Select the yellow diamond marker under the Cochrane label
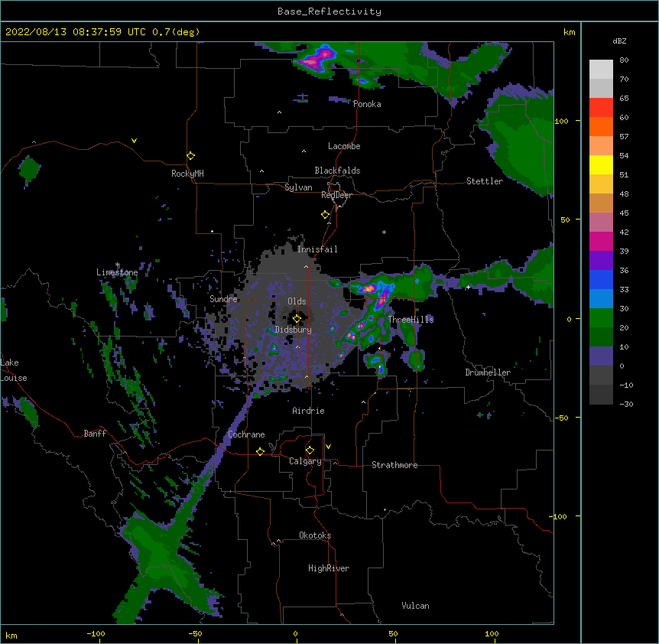Screen dimensions: 659x644 coord(260,451)
